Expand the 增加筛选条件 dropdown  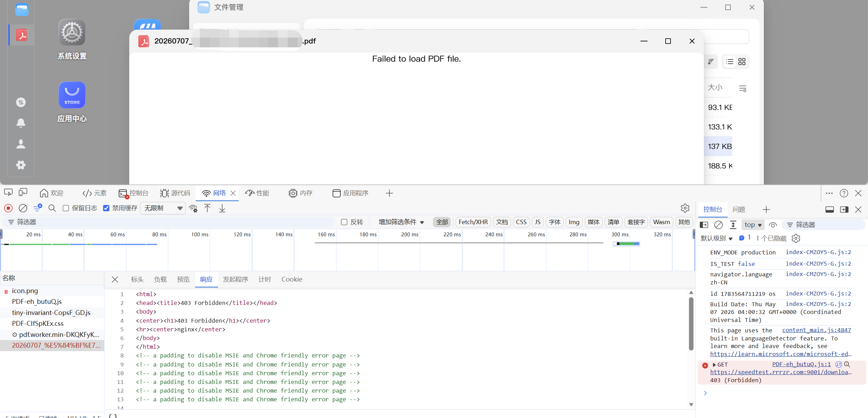click(x=401, y=222)
